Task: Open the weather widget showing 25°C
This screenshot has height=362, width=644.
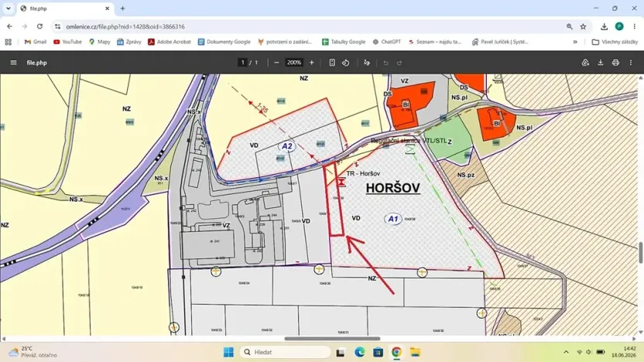Action: pyautogui.click(x=33, y=352)
